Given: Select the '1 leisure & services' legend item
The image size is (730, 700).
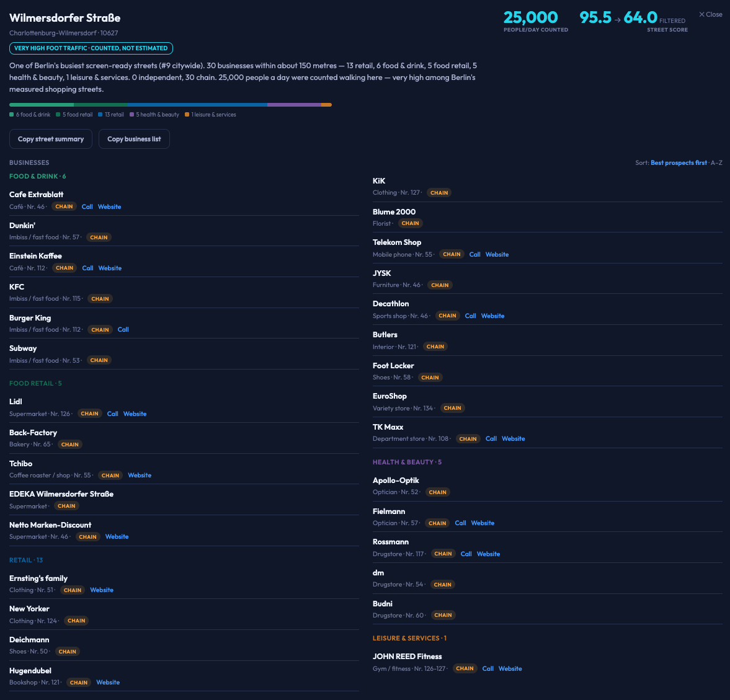Looking at the screenshot, I should (x=210, y=115).
